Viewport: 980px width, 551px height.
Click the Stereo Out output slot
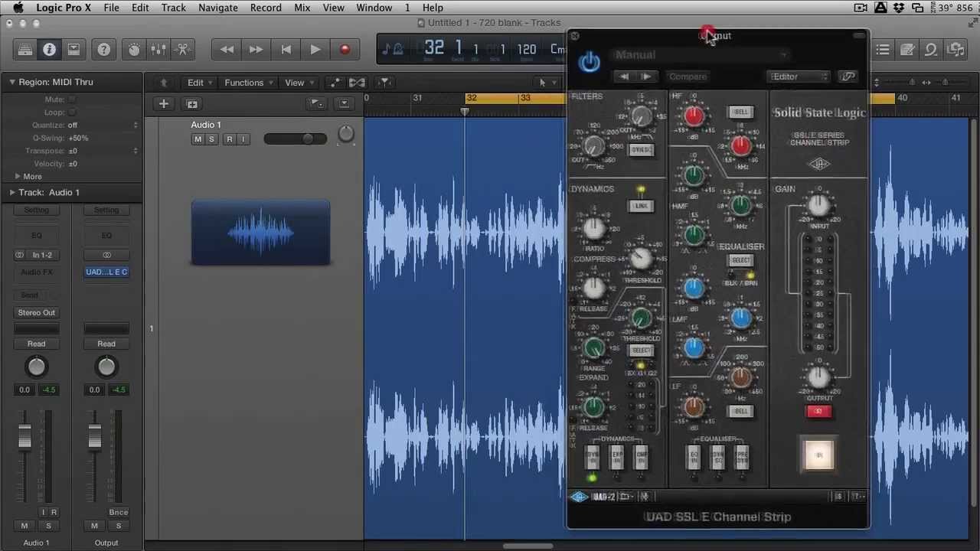36,312
